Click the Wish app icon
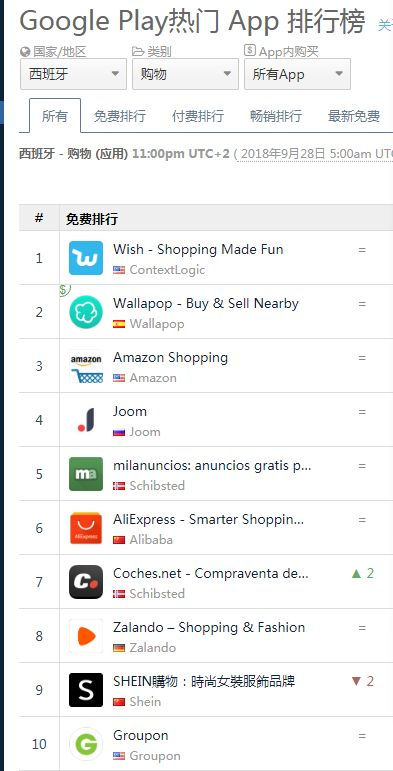The width and height of the screenshot is (393, 771). pyautogui.click(x=86, y=258)
